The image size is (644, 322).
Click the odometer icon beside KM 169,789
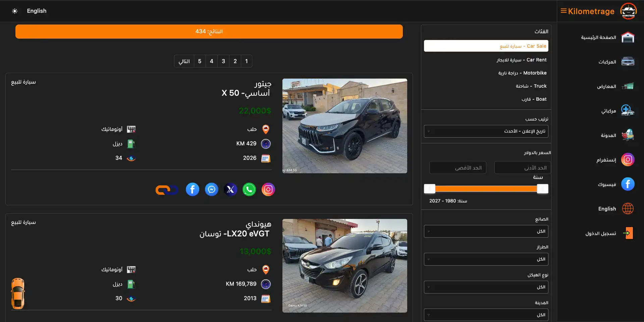coord(266,284)
